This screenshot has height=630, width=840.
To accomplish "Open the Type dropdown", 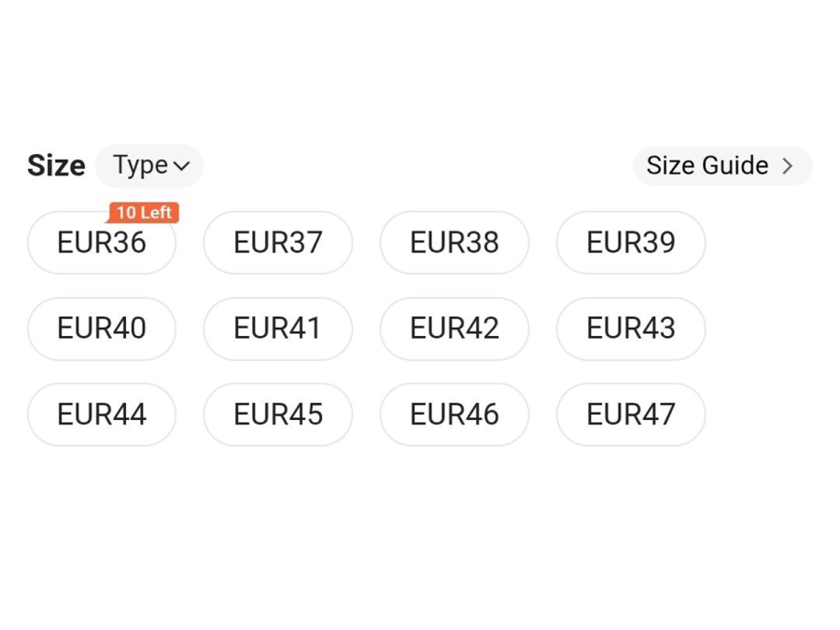I will coord(149,166).
